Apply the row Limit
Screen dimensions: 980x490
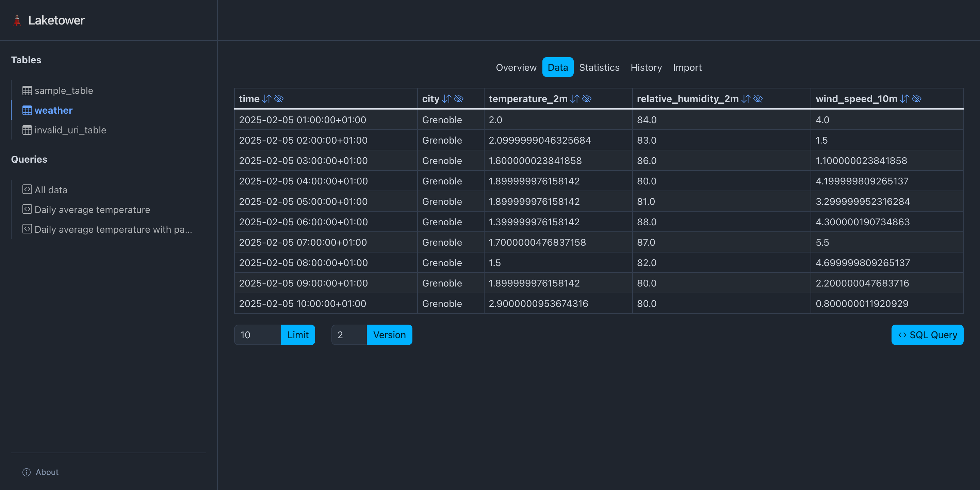click(x=298, y=335)
